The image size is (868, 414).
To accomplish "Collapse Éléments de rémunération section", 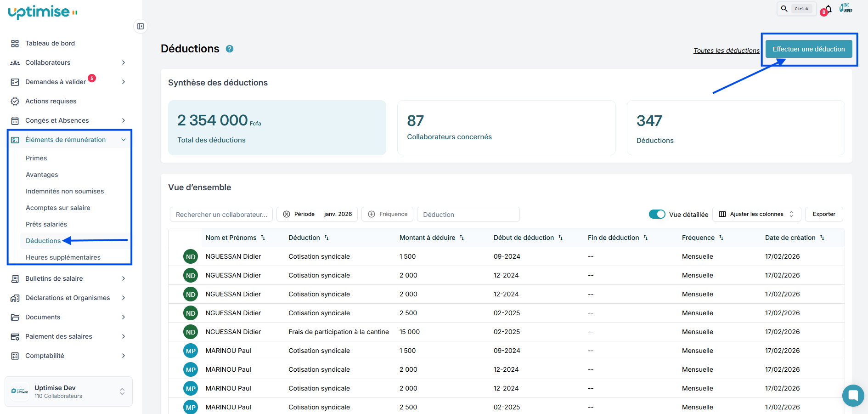I will (123, 140).
